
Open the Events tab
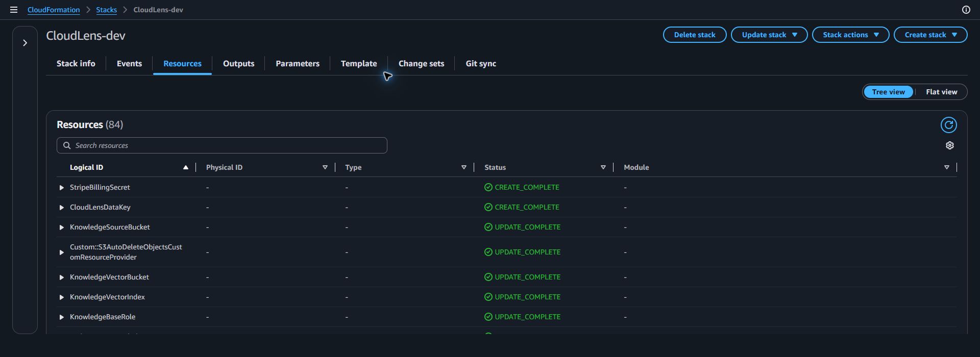tap(129, 64)
